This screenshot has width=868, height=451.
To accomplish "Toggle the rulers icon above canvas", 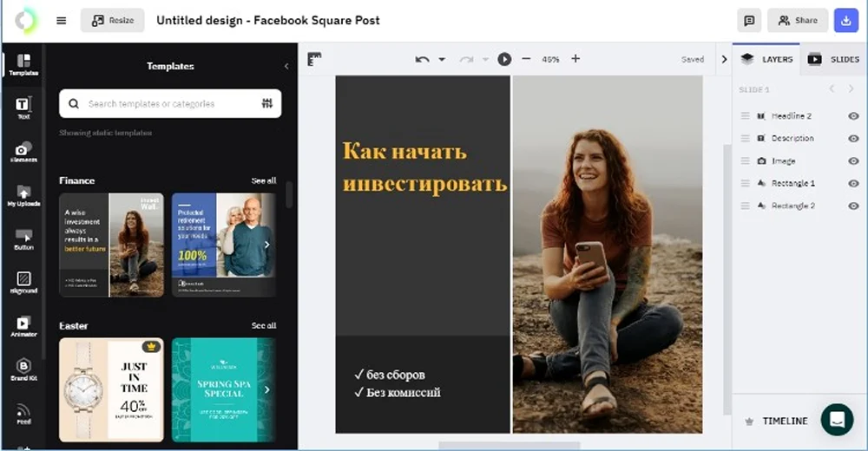I will (314, 59).
